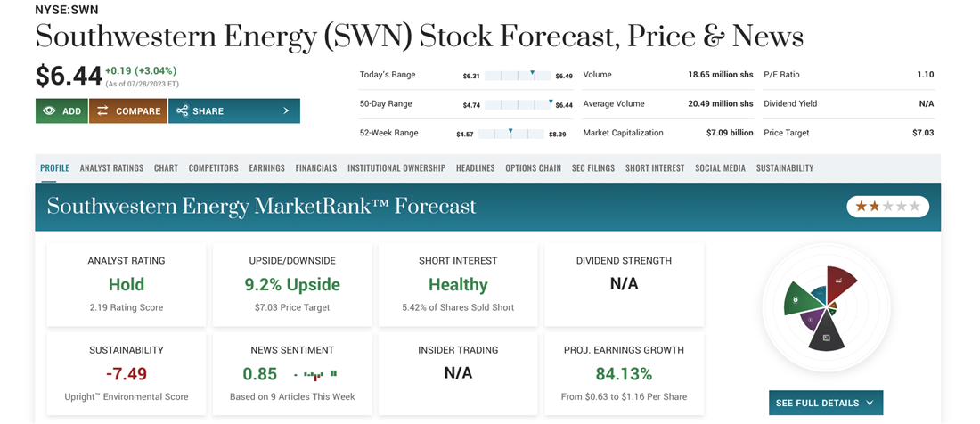
Task: Click the Compare button label
Action: click(138, 111)
